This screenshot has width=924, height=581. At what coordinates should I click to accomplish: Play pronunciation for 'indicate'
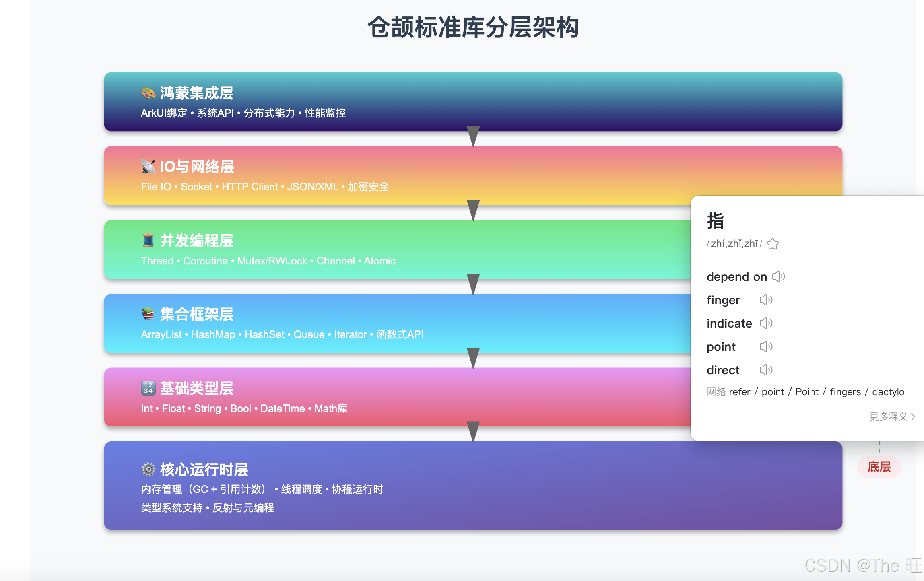click(766, 323)
